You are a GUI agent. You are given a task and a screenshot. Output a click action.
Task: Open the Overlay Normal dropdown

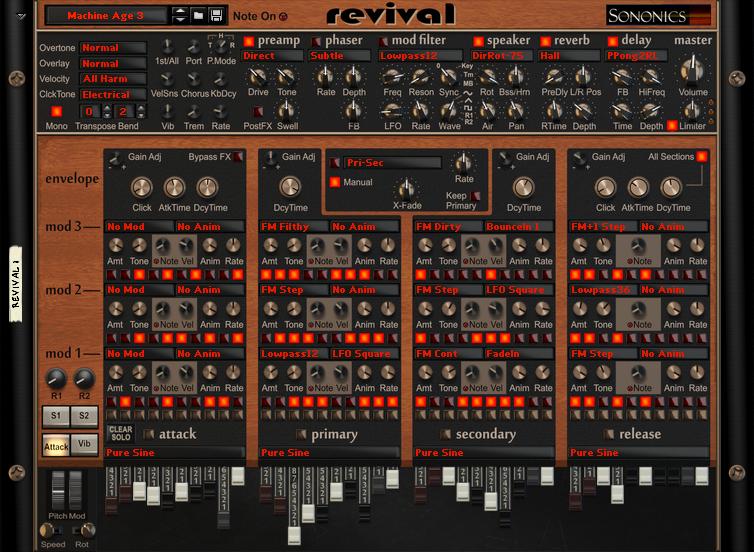[x=113, y=63]
